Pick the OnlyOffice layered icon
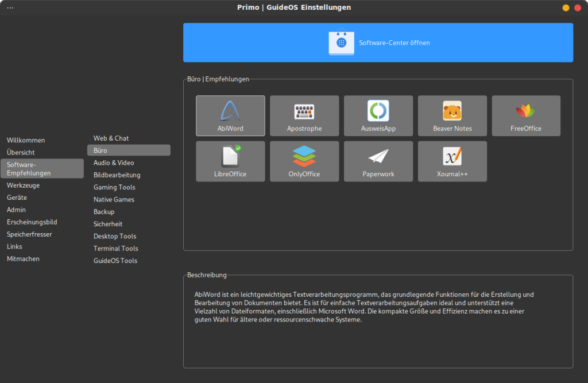 (x=304, y=156)
